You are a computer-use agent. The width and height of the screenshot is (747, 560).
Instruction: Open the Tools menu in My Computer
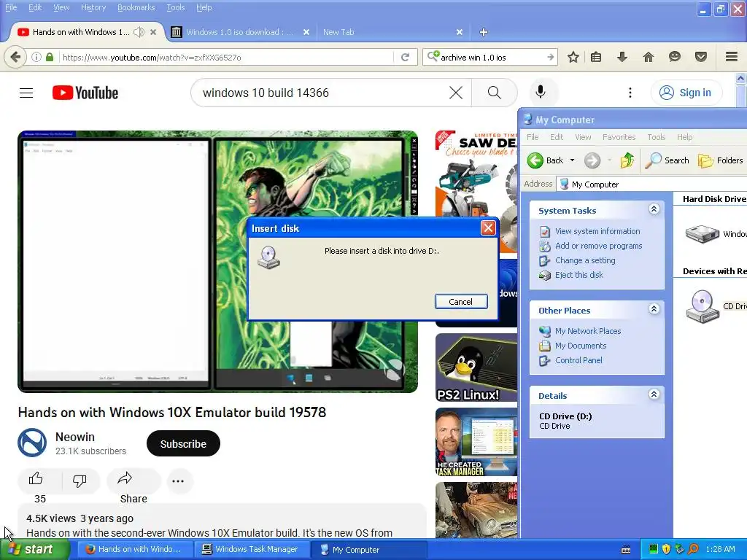tap(656, 137)
